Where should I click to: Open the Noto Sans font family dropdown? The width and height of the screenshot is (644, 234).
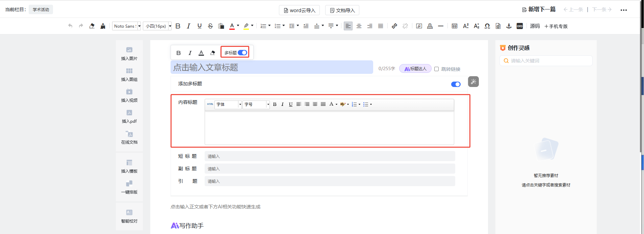pos(127,26)
